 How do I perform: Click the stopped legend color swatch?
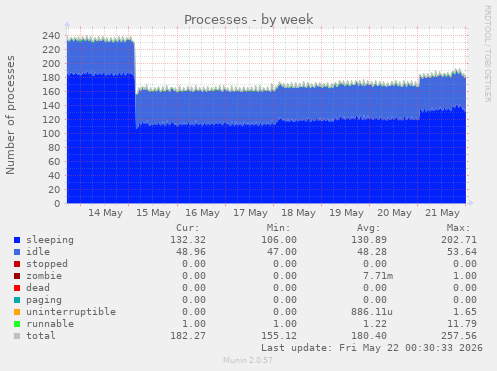click(x=17, y=264)
